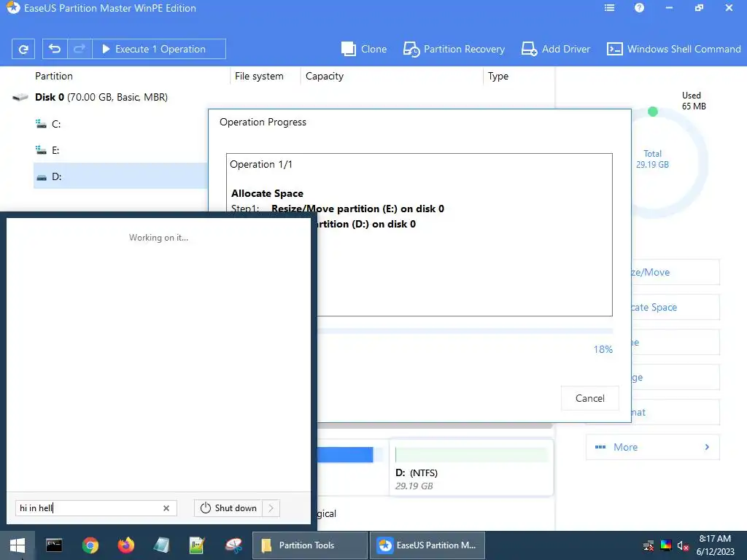The width and height of the screenshot is (747, 560).
Task: Open the Clone tool
Action: 364,49
